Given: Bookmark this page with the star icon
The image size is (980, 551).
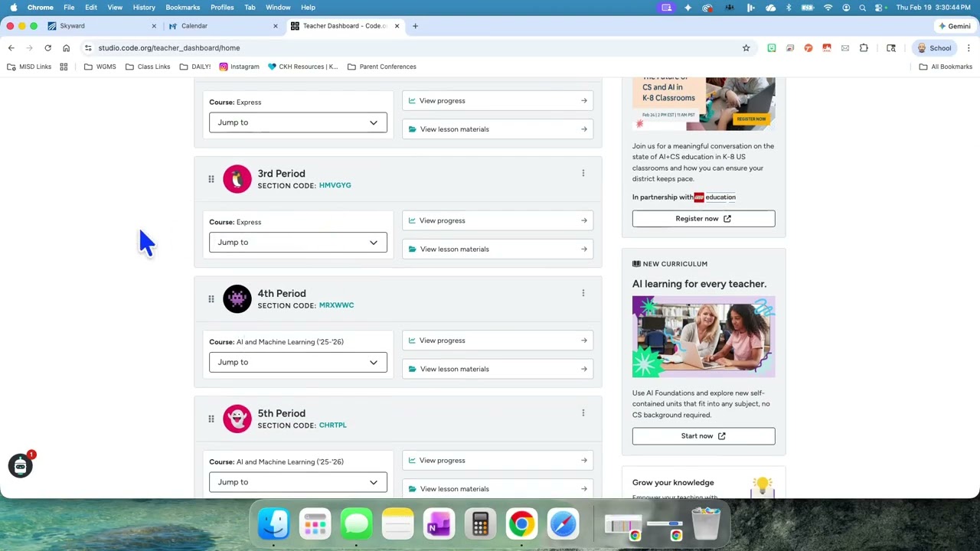Looking at the screenshot, I should tap(746, 48).
